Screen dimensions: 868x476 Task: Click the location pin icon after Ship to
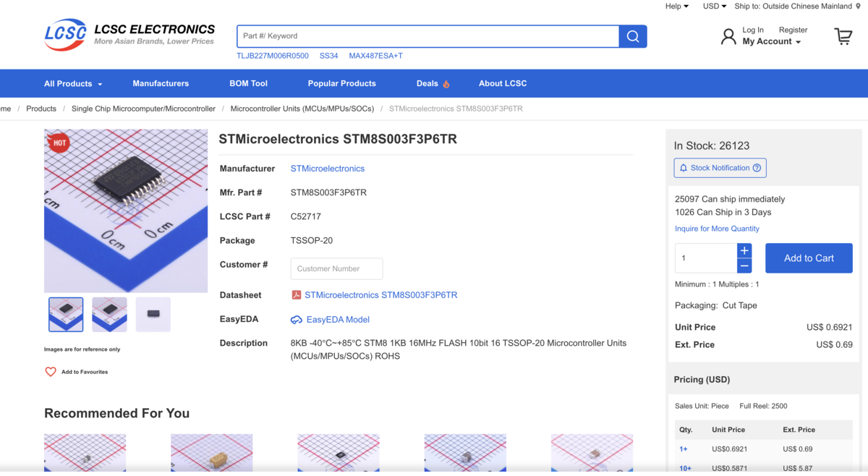point(859,7)
